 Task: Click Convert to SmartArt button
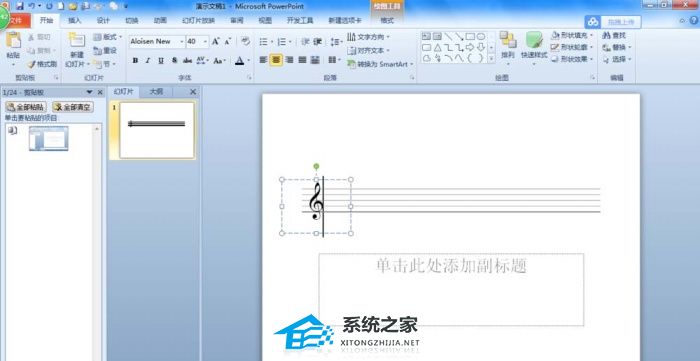click(x=380, y=64)
